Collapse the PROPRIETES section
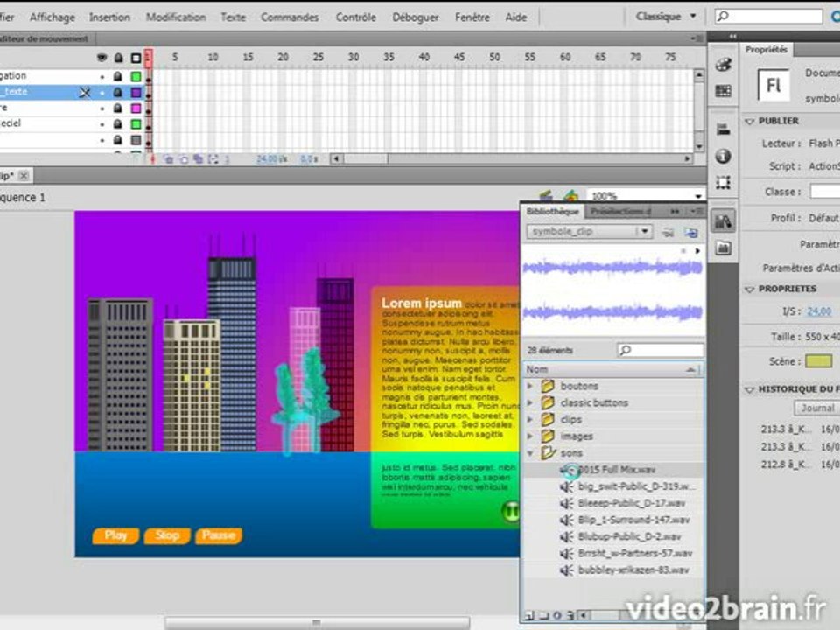Image resolution: width=840 pixels, height=630 pixels. (x=750, y=290)
